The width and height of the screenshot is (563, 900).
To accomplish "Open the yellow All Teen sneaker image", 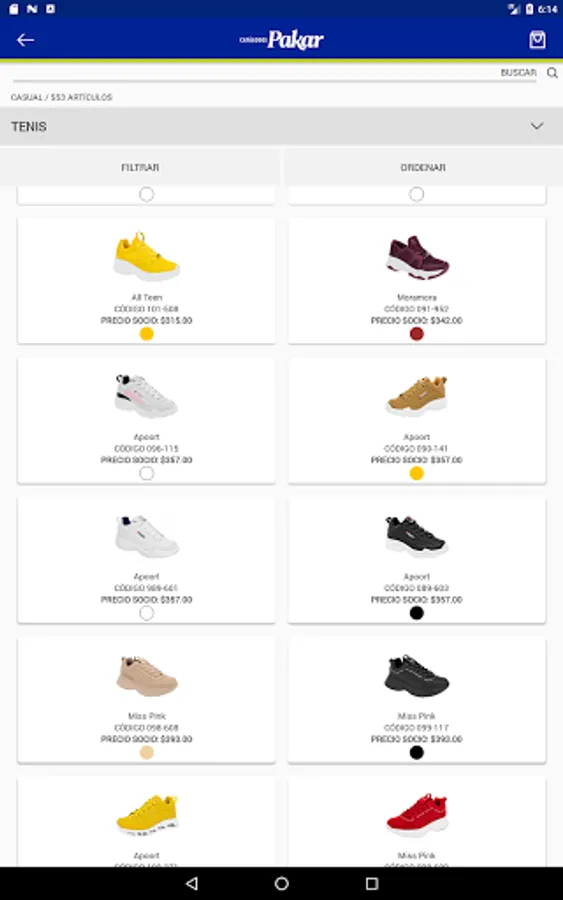I will point(146,257).
